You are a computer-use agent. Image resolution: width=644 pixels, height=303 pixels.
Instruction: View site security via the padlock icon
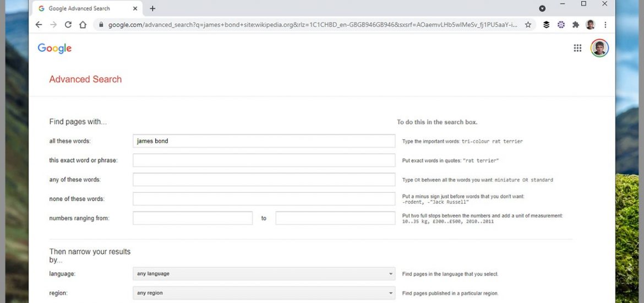[101, 25]
